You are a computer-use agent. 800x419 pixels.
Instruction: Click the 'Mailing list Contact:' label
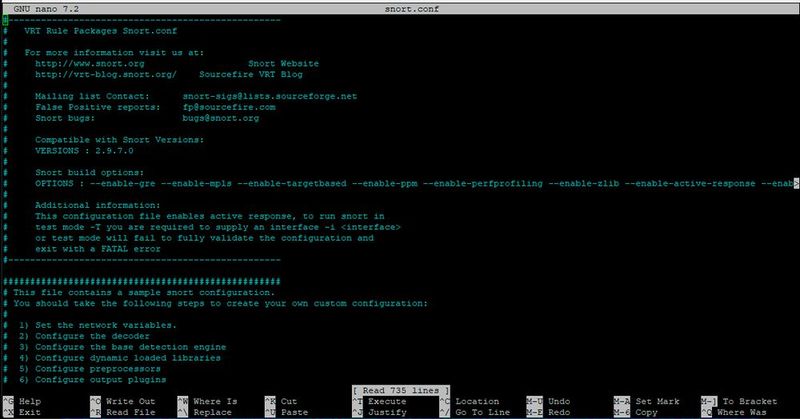click(x=92, y=96)
